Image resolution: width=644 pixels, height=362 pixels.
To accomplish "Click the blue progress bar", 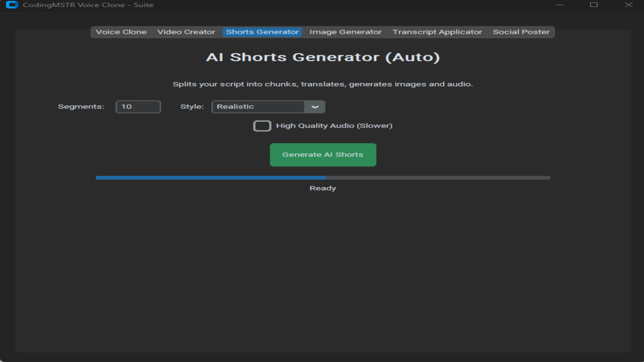I will pos(323,177).
